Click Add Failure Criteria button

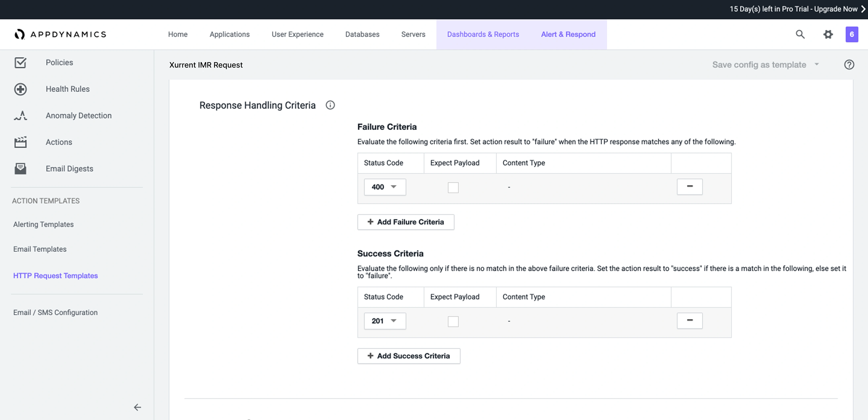405,222
